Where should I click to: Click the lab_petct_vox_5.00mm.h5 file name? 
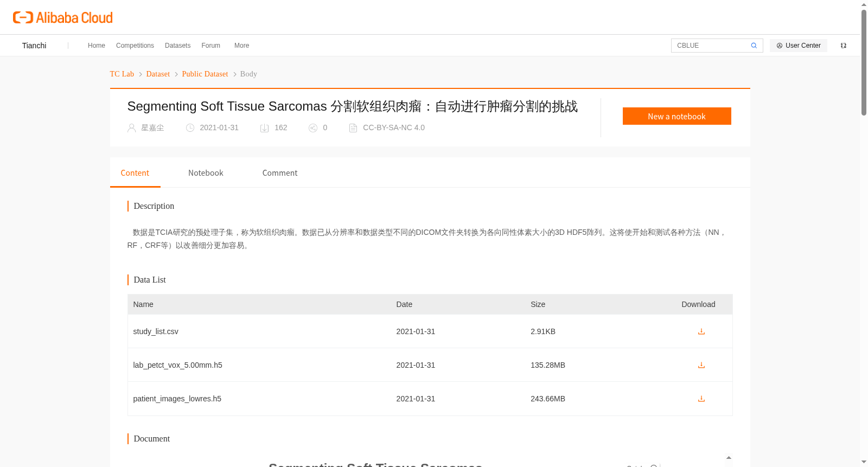178,365
